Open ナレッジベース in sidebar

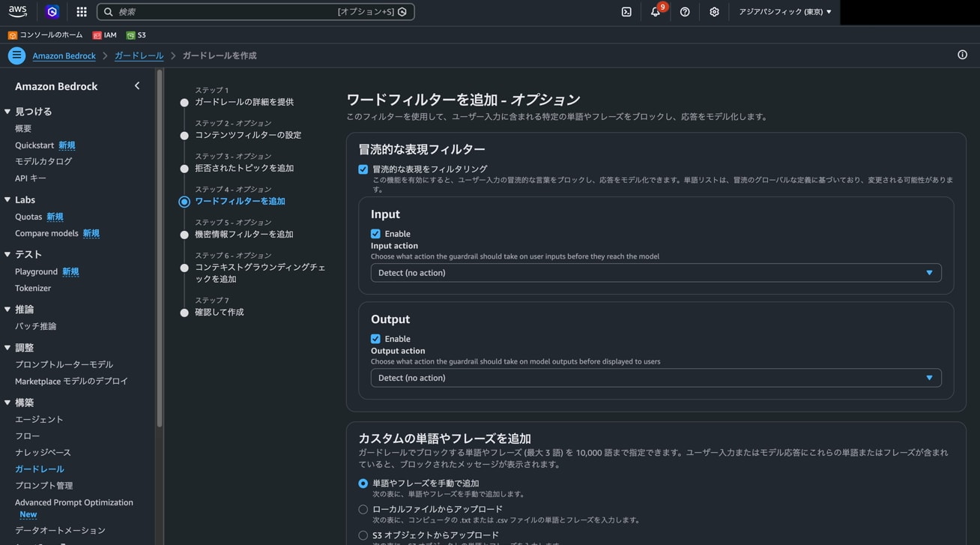(43, 452)
